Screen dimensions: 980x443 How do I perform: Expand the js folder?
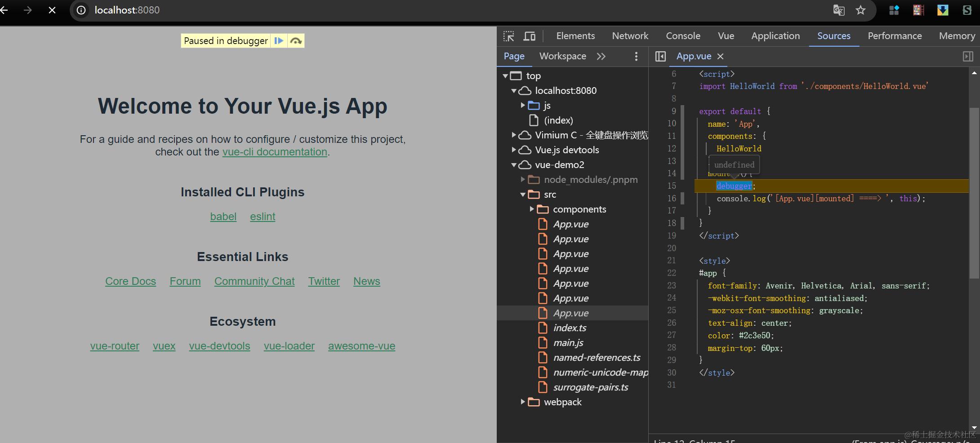click(x=523, y=105)
